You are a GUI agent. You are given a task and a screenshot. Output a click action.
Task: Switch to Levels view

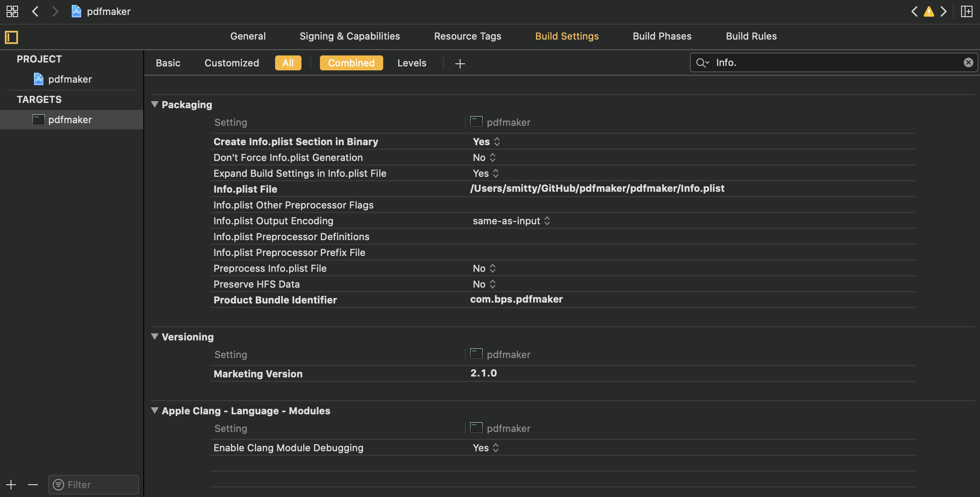pos(411,63)
